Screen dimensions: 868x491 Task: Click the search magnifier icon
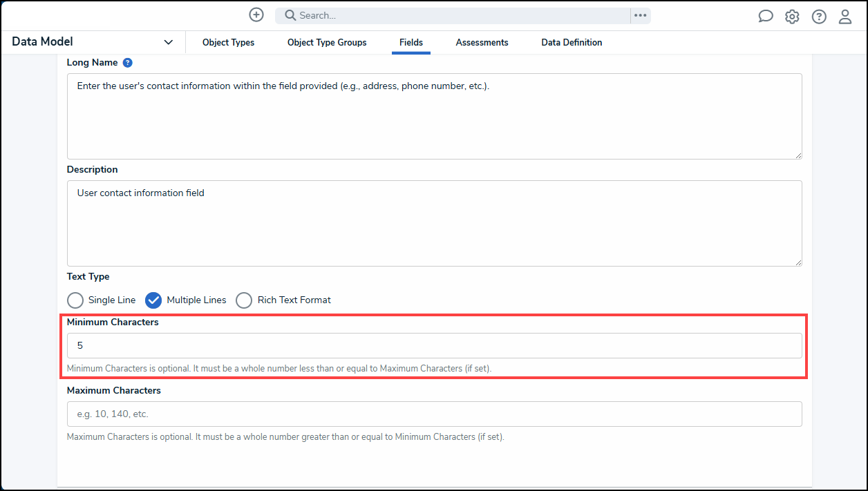290,15
